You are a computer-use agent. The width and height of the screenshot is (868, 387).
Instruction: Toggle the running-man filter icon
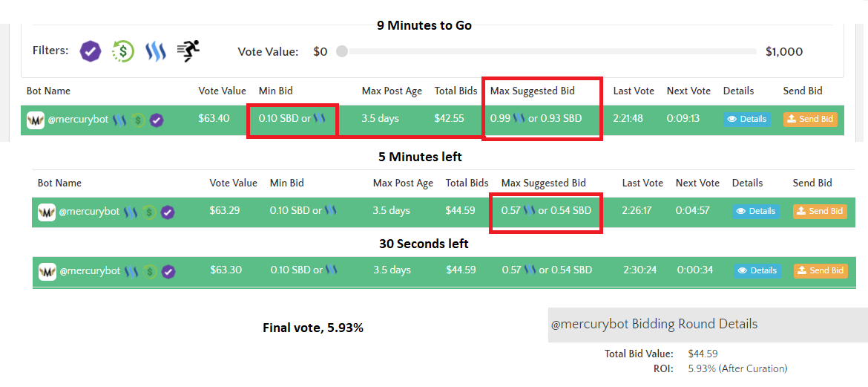click(x=188, y=51)
